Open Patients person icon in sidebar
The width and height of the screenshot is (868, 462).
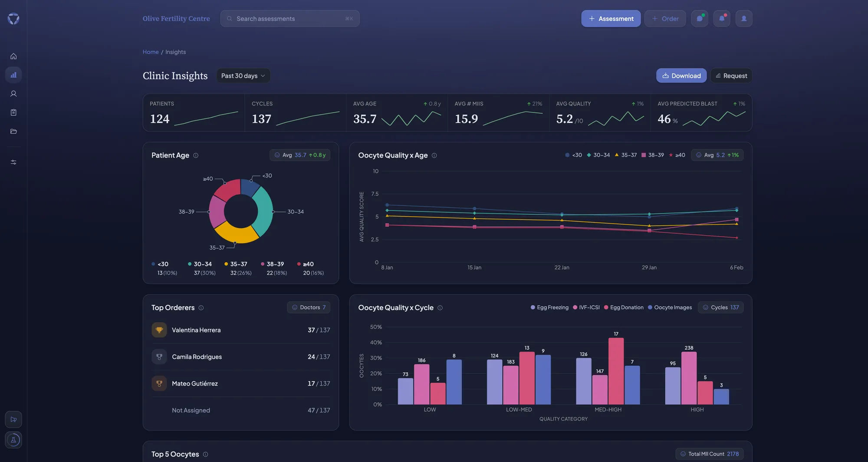pyautogui.click(x=13, y=94)
